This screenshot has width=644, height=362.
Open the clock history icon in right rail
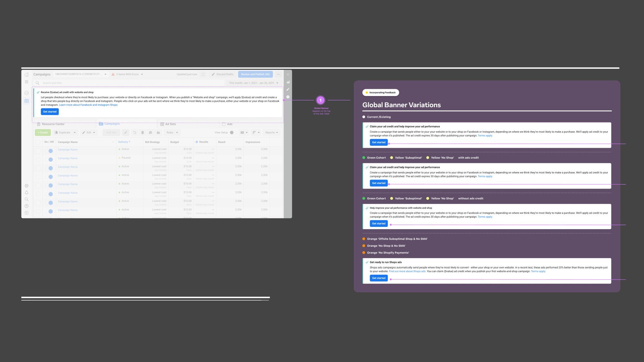(x=288, y=97)
